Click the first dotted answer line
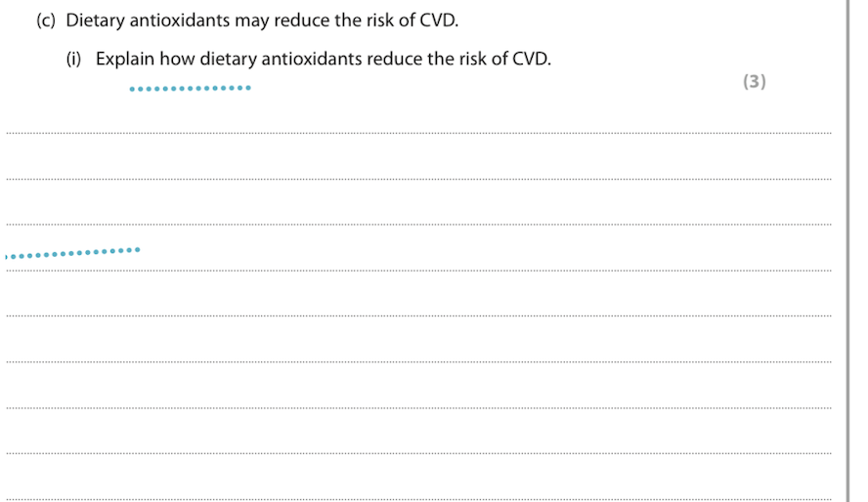Image resolution: width=868 pixels, height=502 pixels. 418,133
